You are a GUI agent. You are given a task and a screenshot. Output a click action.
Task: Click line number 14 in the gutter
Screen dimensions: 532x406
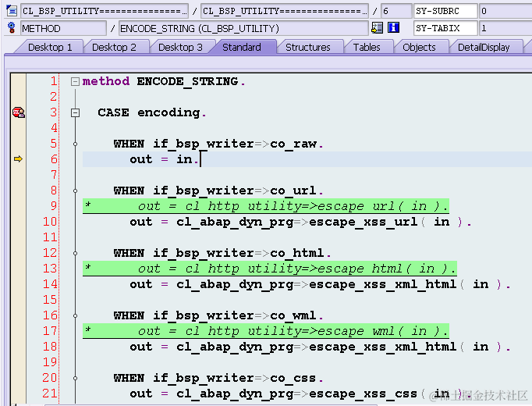pos(50,284)
